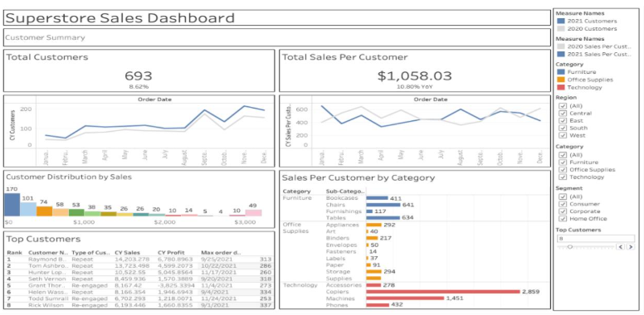Select the Bookcases bar showing 411
The height and width of the screenshot is (315, 644).
pyautogui.click(x=377, y=198)
